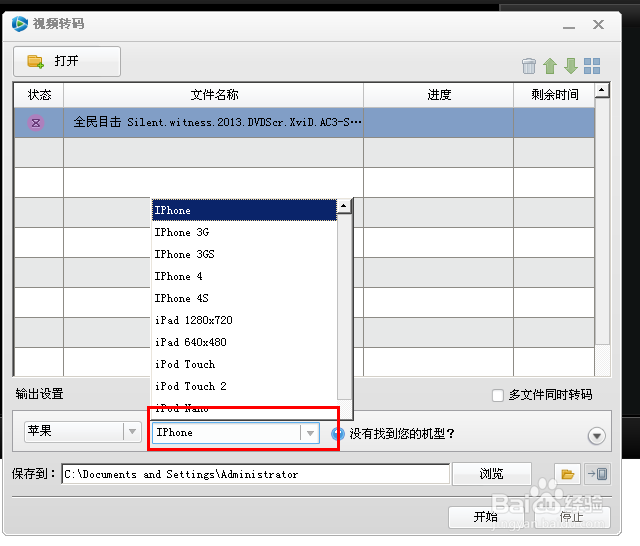Click the 进度 column header
The image size is (640, 546).
(x=439, y=95)
